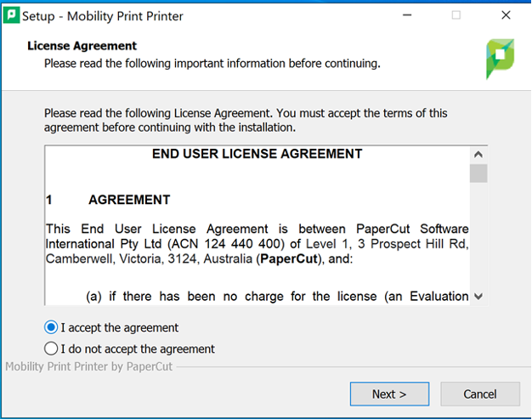Click the license scrollbar thumb
This screenshot has width=532, height=420.
[478, 173]
